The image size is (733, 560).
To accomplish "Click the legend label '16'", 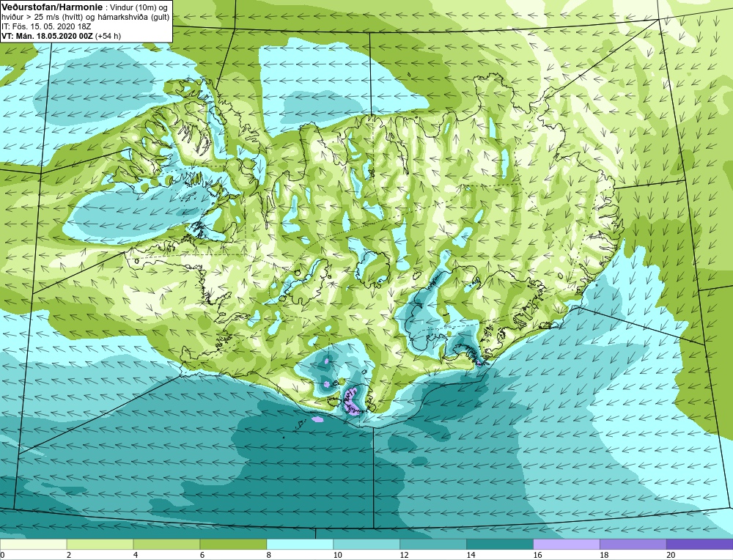I will pyautogui.click(x=537, y=556).
